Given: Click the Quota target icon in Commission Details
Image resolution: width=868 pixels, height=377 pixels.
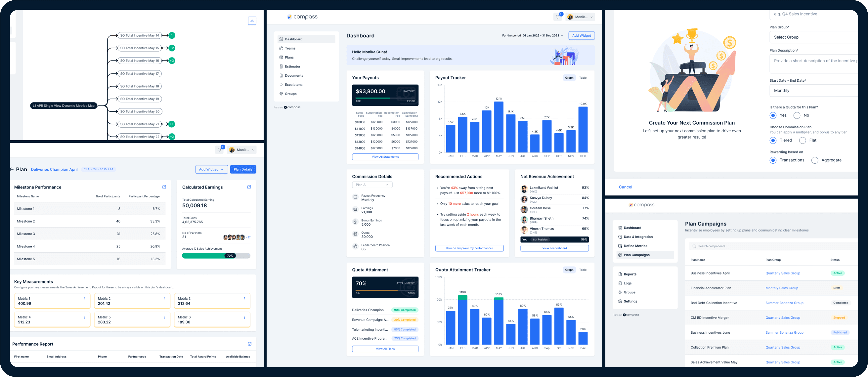Looking at the screenshot, I should (355, 234).
